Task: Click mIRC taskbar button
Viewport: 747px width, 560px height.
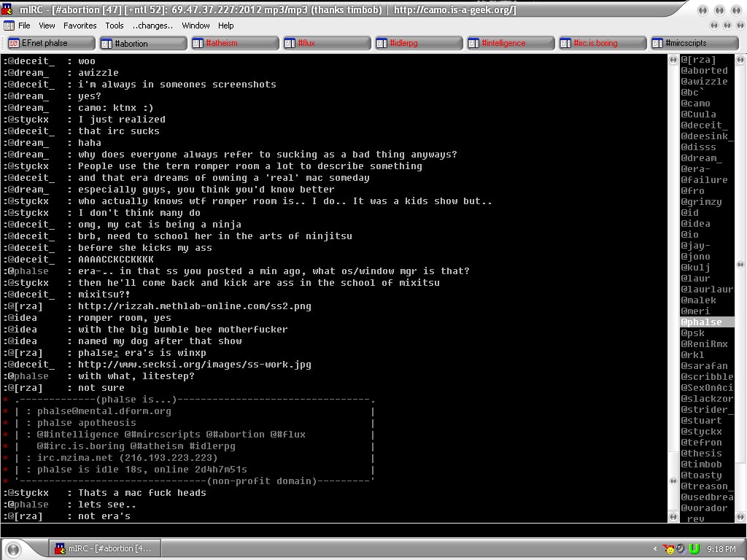Action: pyautogui.click(x=104, y=548)
